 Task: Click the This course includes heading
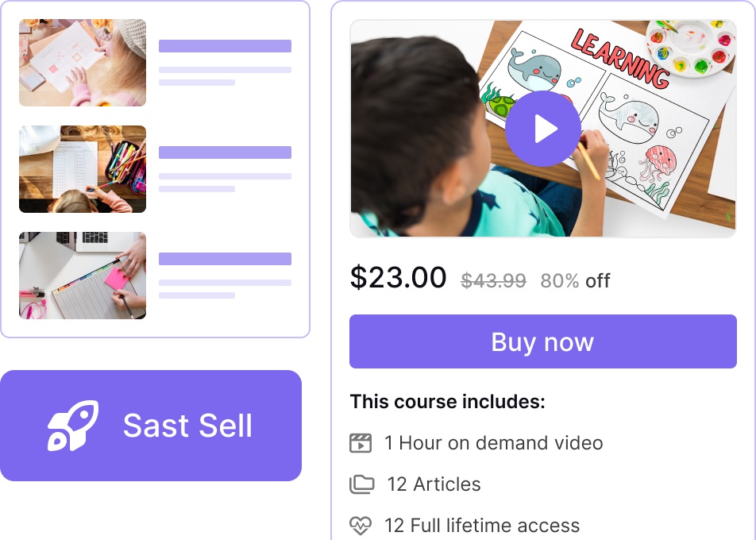coord(447,402)
